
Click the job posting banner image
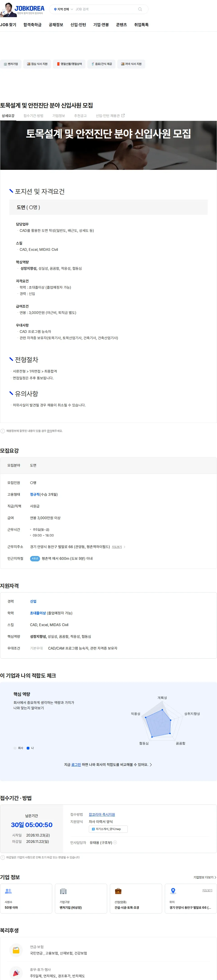pos(108,145)
